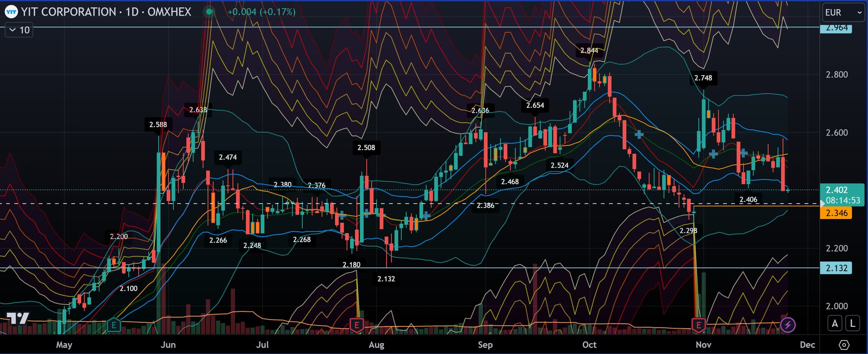Click the 2.132 pivot low label under candles

coord(386,279)
